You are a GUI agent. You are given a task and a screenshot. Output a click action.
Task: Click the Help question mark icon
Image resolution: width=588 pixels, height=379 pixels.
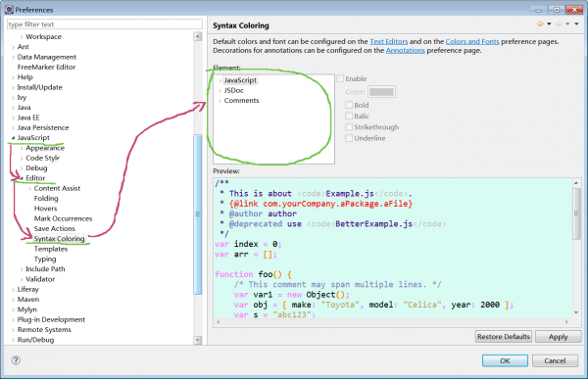pos(16,360)
